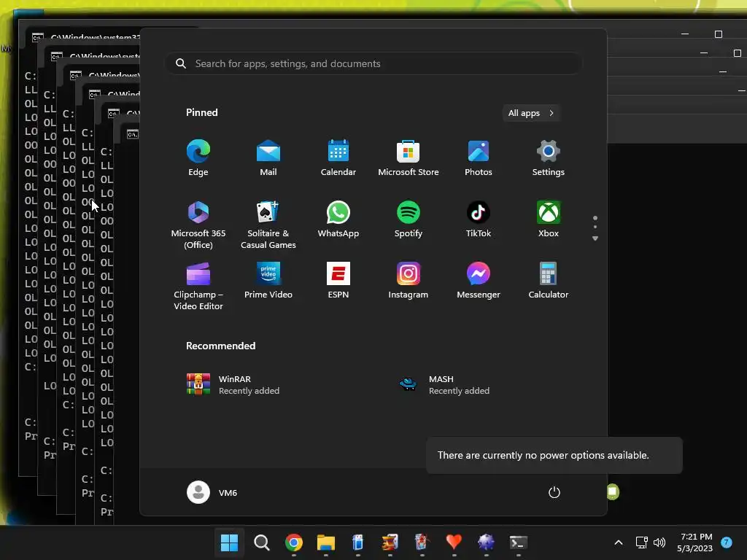The height and width of the screenshot is (560, 747).
Task: Launch Instagram
Action: tap(409, 281)
